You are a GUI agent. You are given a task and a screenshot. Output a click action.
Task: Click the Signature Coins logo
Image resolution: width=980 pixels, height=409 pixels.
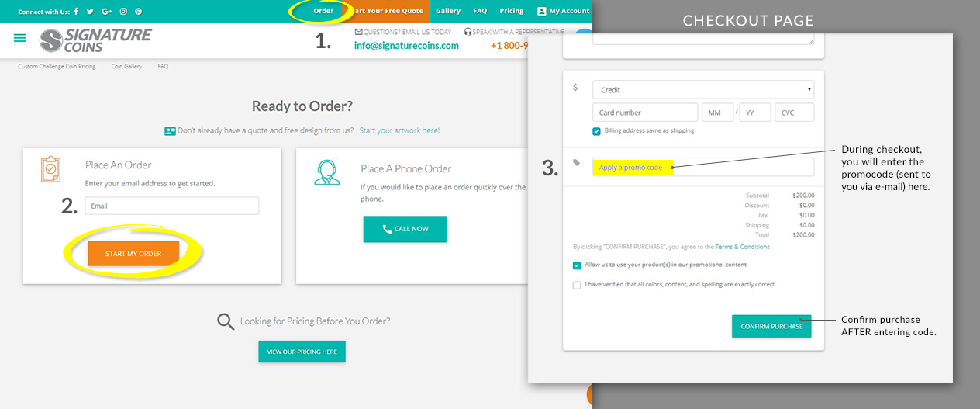tap(95, 40)
